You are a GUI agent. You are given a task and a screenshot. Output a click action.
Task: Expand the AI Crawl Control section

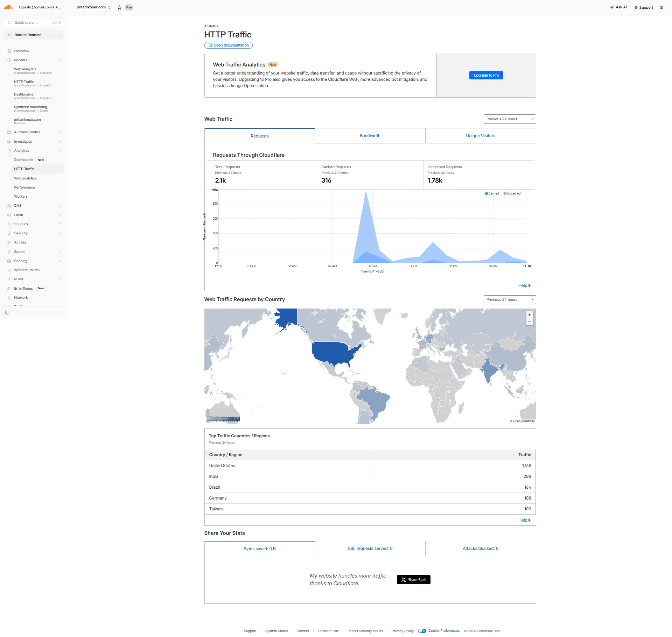(x=60, y=132)
